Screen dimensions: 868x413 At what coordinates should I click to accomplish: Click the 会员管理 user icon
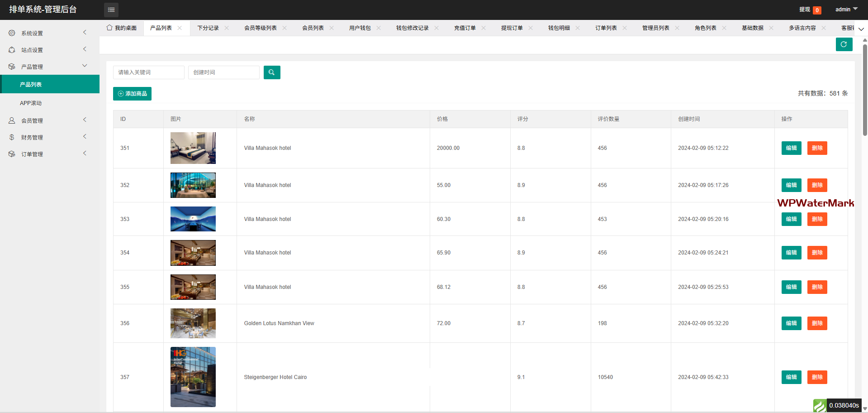(x=12, y=120)
